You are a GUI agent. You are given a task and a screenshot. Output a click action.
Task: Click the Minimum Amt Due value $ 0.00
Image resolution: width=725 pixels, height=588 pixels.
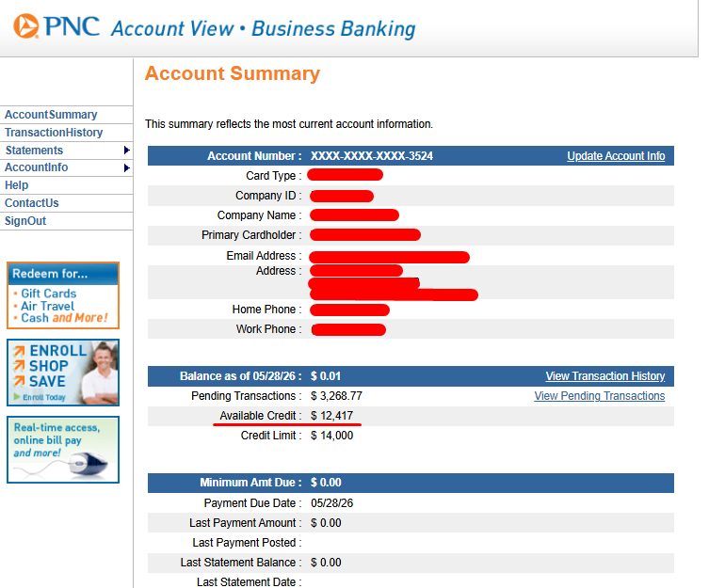pyautogui.click(x=326, y=483)
